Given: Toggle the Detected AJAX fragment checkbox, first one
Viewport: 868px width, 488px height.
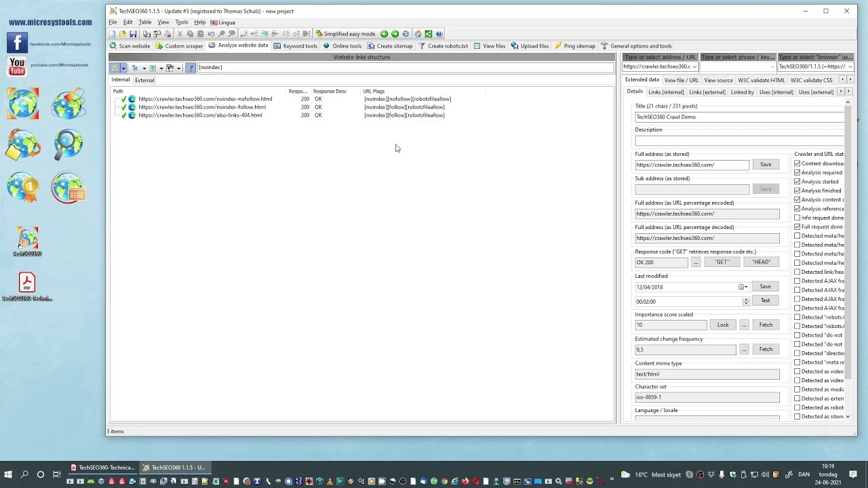Looking at the screenshot, I should pyautogui.click(x=797, y=281).
